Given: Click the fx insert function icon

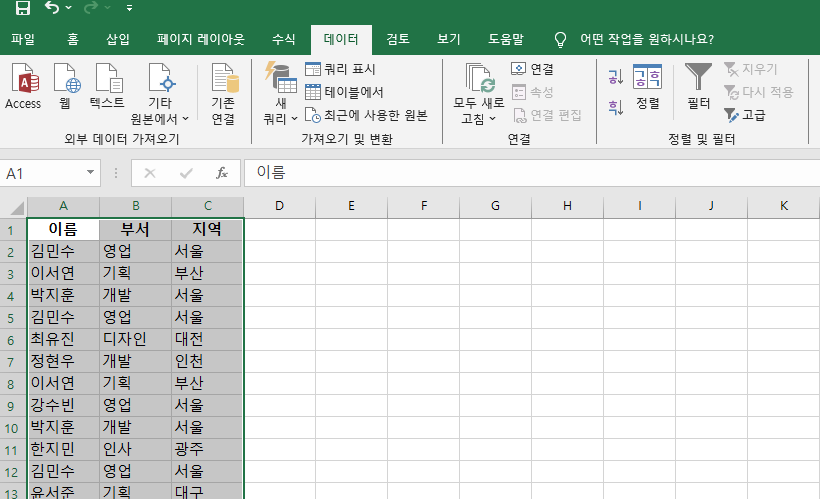Looking at the screenshot, I should (222, 173).
